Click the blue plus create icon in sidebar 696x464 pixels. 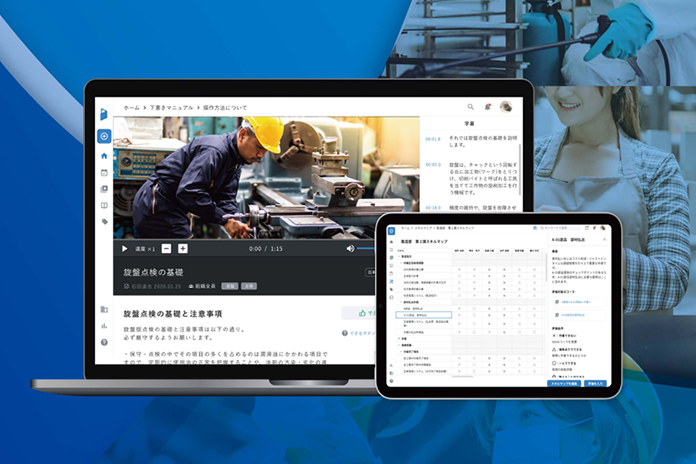[x=104, y=135]
